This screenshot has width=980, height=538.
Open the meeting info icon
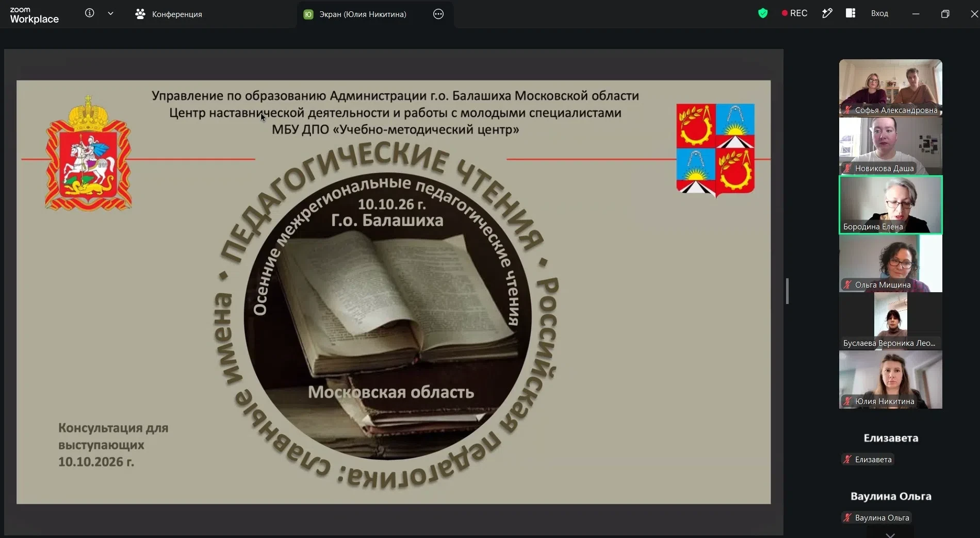click(90, 13)
